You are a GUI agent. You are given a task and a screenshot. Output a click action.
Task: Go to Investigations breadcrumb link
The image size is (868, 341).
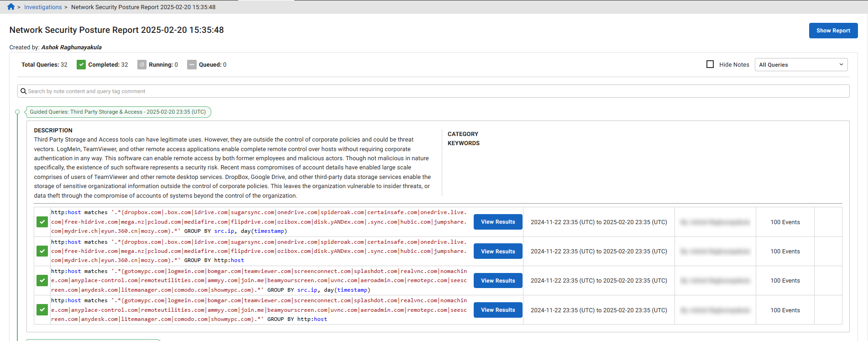pos(43,7)
